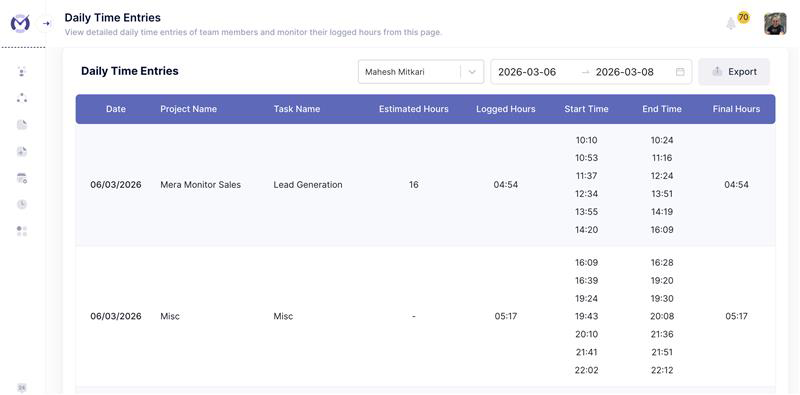Expand the sidebar with the arrow icon
800x395 pixels.
click(x=46, y=23)
